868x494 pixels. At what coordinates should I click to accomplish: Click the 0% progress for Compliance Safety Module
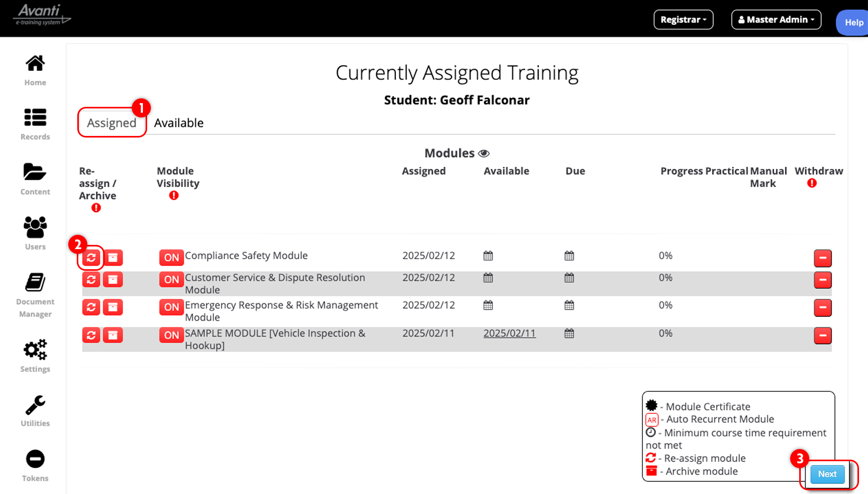pyautogui.click(x=665, y=255)
